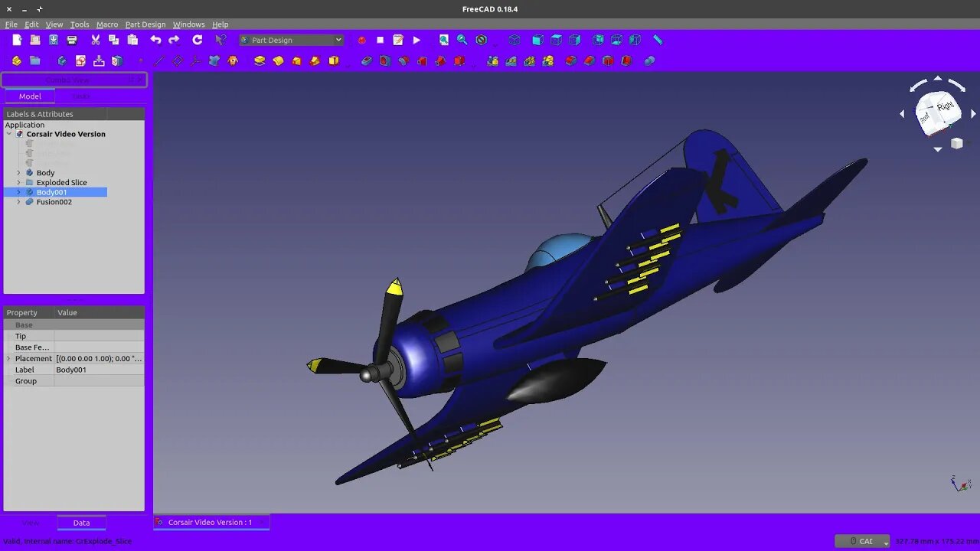Open the View menu
This screenshot has width=980, height=551.
(x=54, y=24)
